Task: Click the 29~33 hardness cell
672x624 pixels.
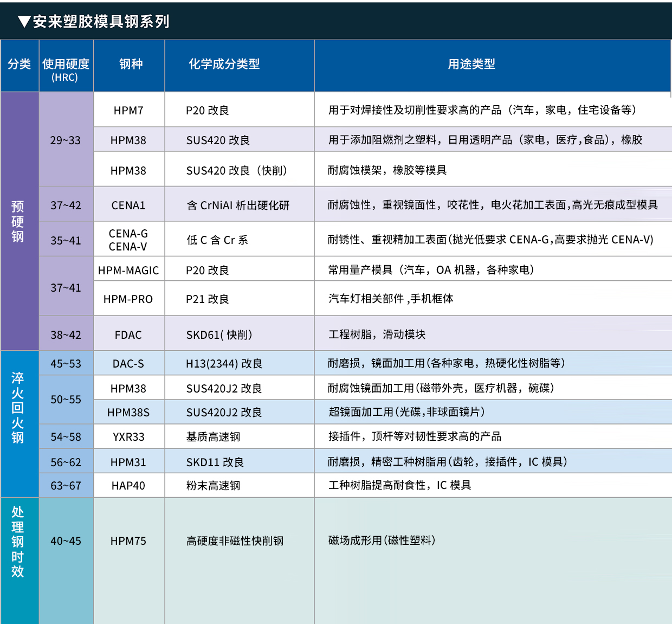Action: coord(66,140)
